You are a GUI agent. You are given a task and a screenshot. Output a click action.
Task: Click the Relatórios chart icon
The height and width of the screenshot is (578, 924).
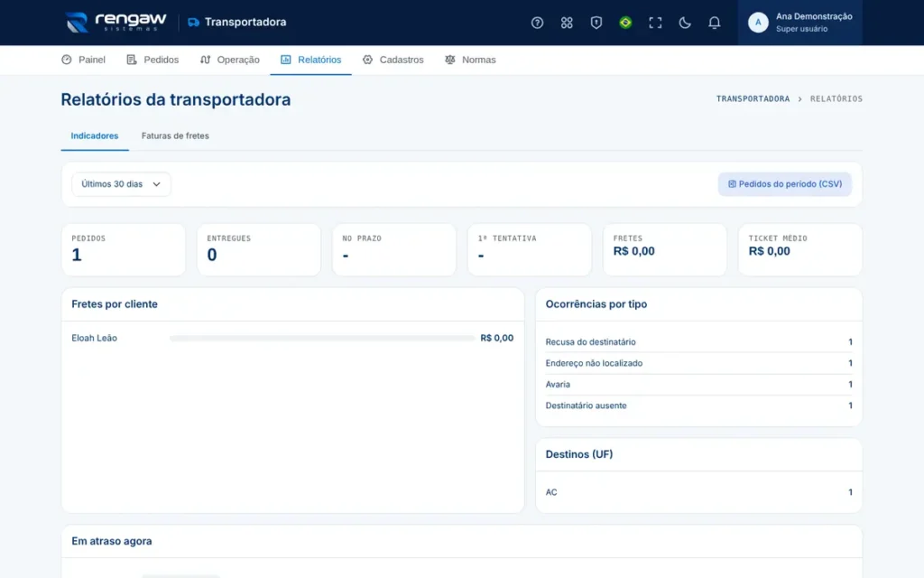286,60
